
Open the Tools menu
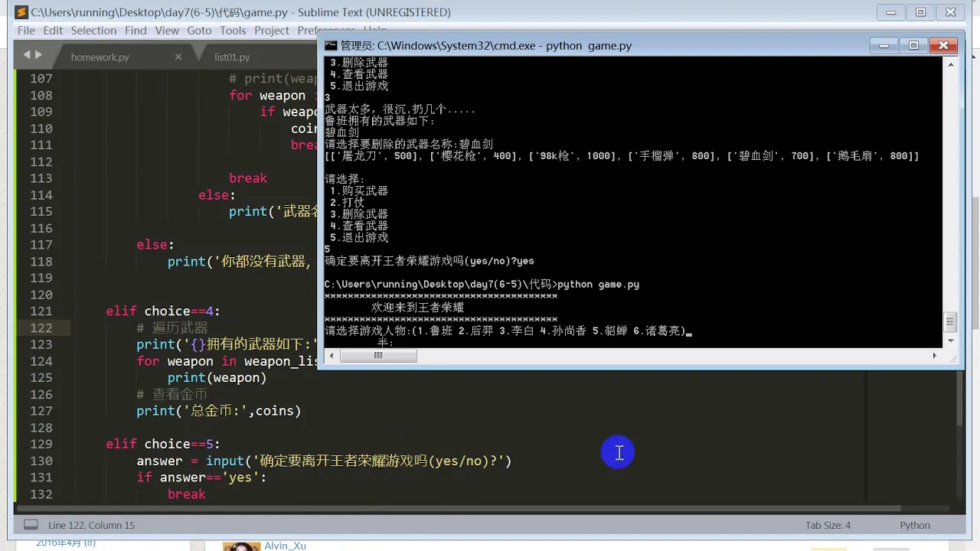coord(233,31)
